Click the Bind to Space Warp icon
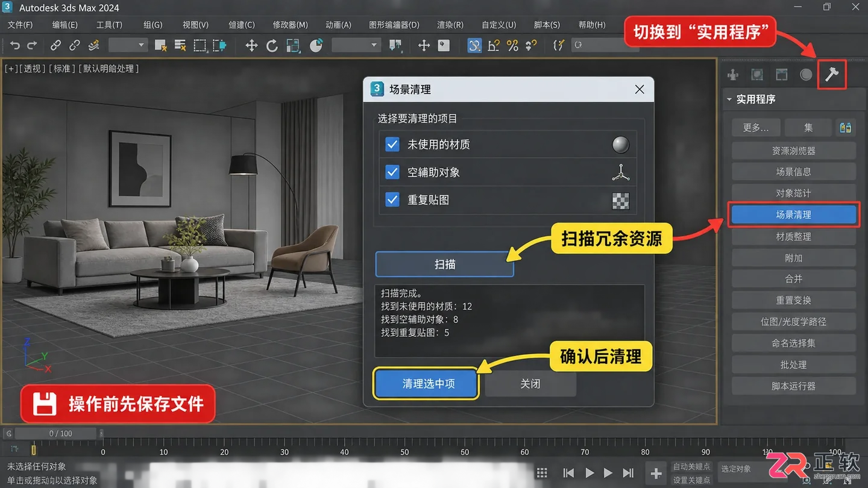This screenshot has width=868, height=488. (93, 45)
